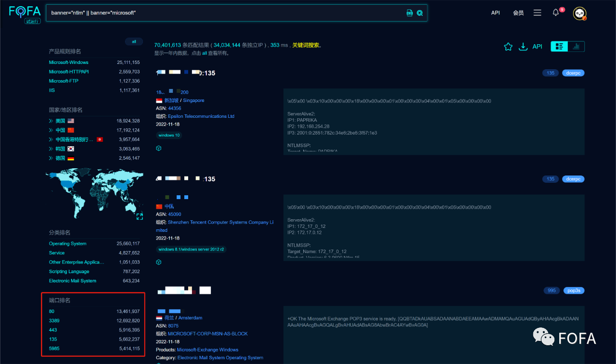The width and height of the screenshot is (616, 364).
Task: Download results with the download icon
Action: [x=523, y=47]
